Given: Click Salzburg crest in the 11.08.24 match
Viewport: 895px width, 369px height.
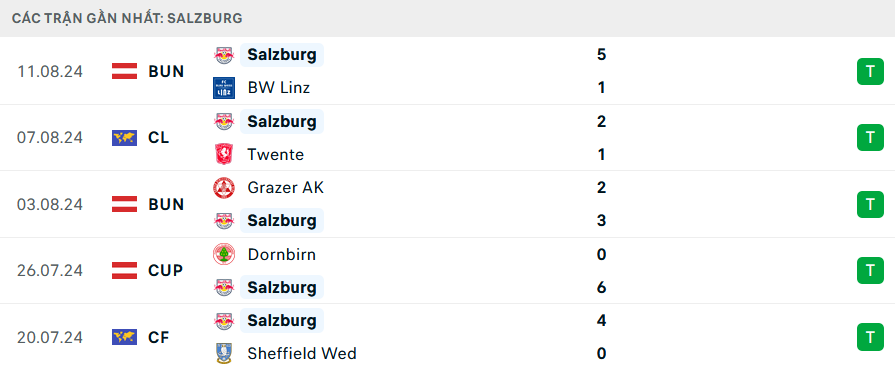Looking at the screenshot, I should click(x=224, y=55).
